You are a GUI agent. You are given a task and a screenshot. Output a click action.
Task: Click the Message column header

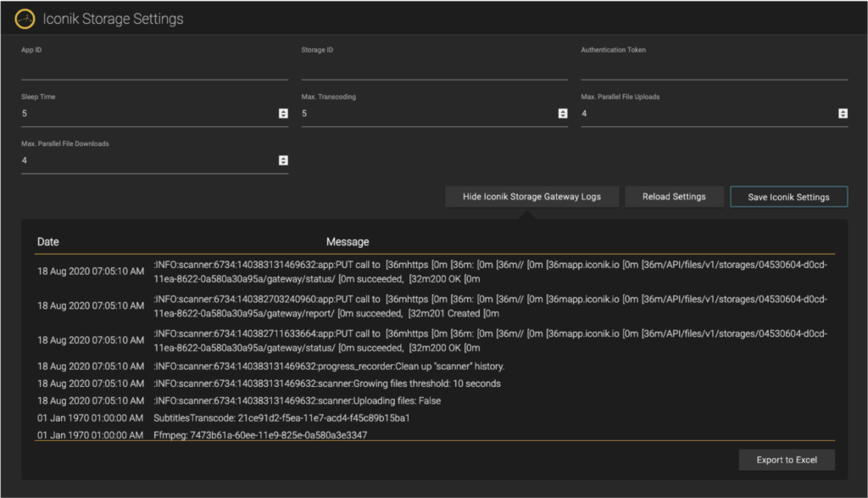(348, 242)
